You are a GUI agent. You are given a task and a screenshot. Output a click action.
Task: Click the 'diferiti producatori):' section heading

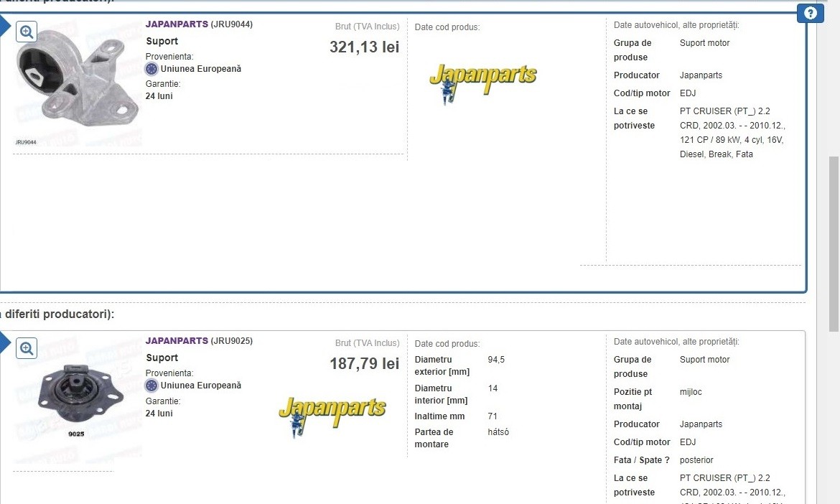[x=58, y=314]
